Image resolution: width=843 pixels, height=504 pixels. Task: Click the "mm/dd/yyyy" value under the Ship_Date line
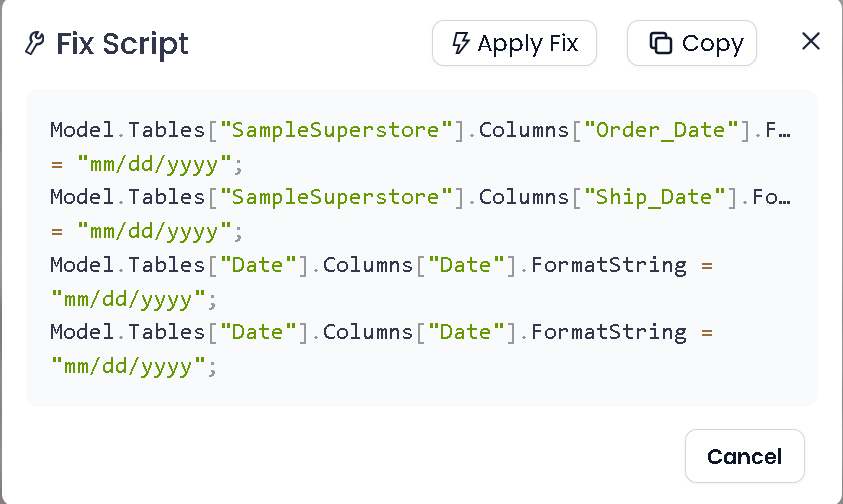155,230
